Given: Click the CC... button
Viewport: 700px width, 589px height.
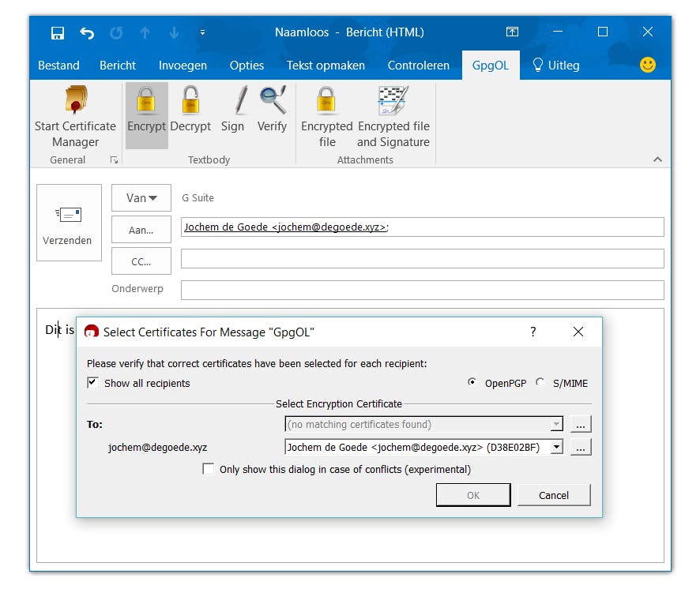Looking at the screenshot, I should 141,261.
